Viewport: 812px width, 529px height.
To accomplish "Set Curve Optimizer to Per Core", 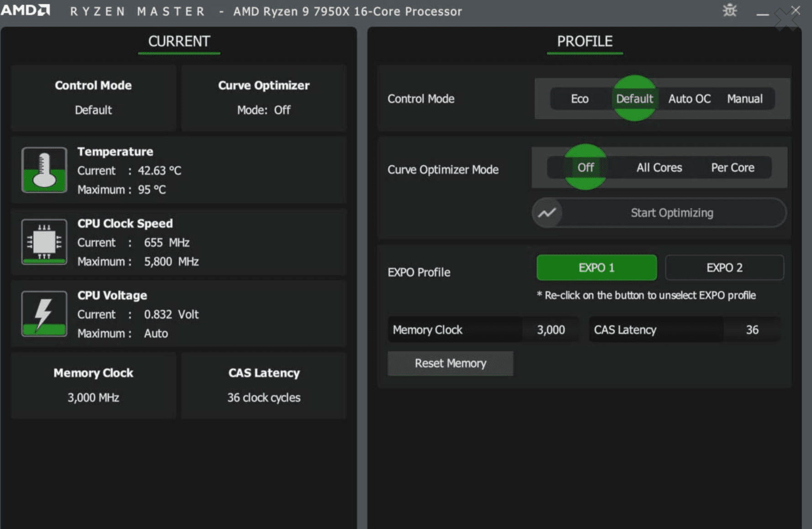I will [x=733, y=168].
